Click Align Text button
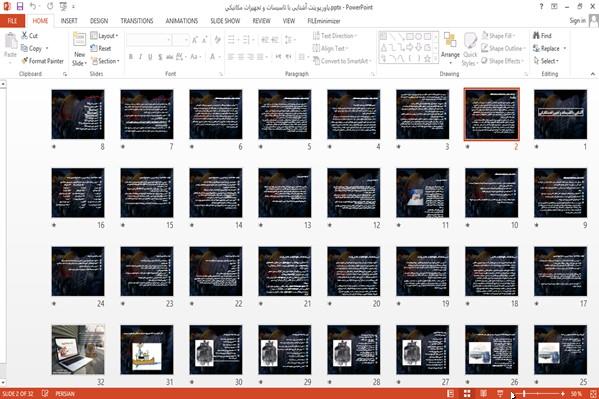Screen dimensions: 599x399 click(x=330, y=48)
